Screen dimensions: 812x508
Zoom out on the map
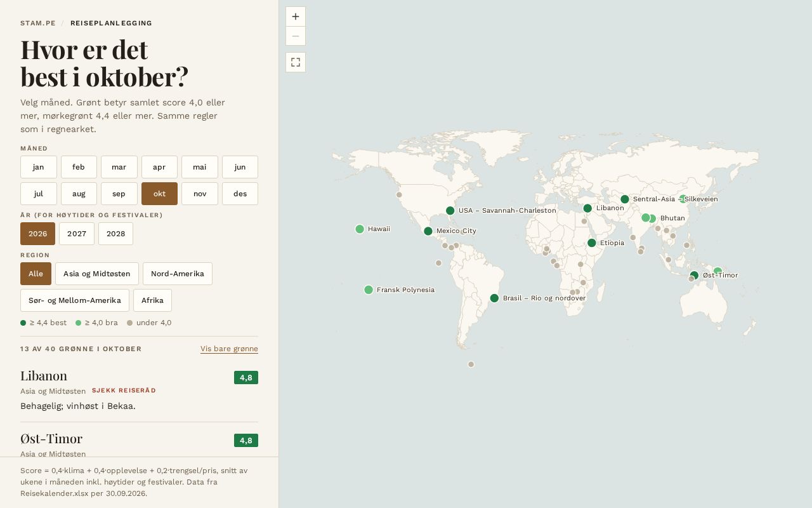click(x=296, y=36)
